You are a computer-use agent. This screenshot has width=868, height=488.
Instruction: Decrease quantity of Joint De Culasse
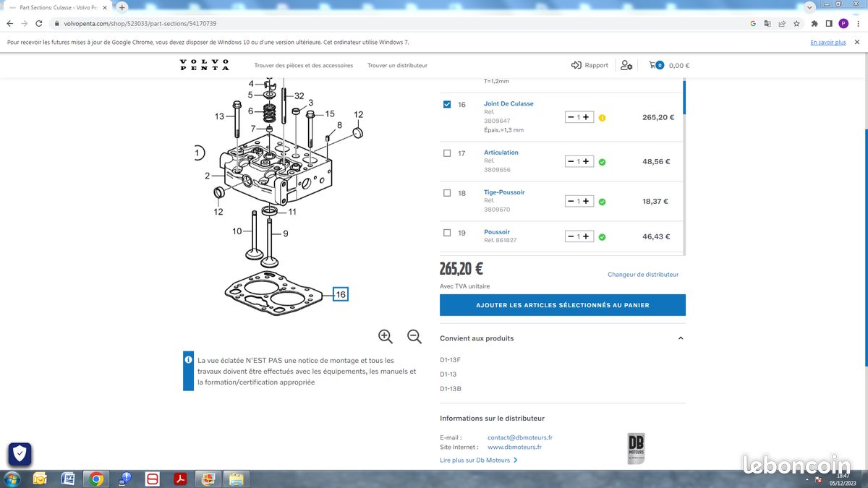point(571,117)
